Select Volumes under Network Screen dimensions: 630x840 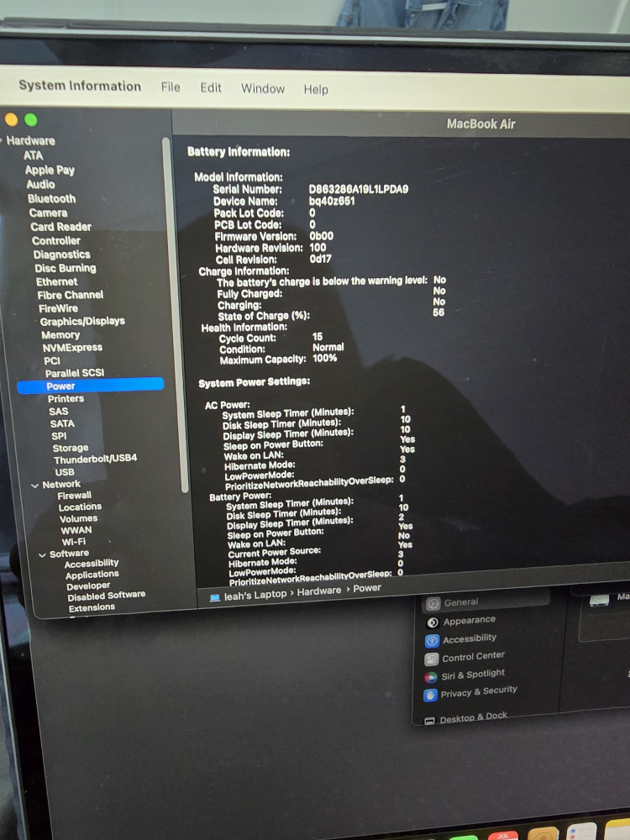point(78,518)
